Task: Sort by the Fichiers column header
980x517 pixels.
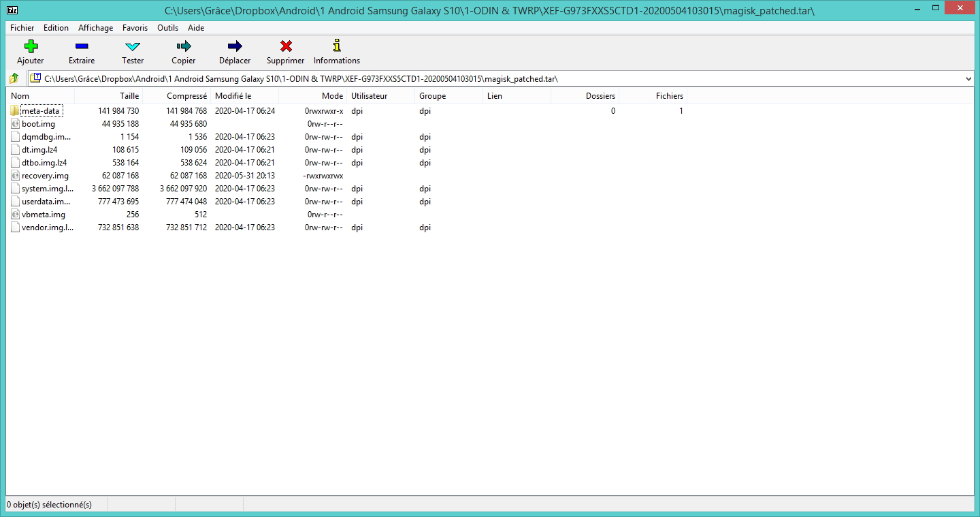Action: tap(653, 96)
